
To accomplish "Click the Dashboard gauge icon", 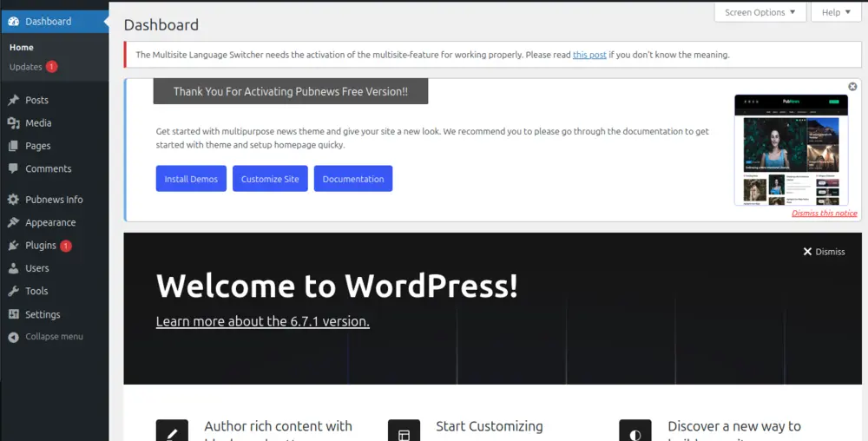I will (13, 22).
